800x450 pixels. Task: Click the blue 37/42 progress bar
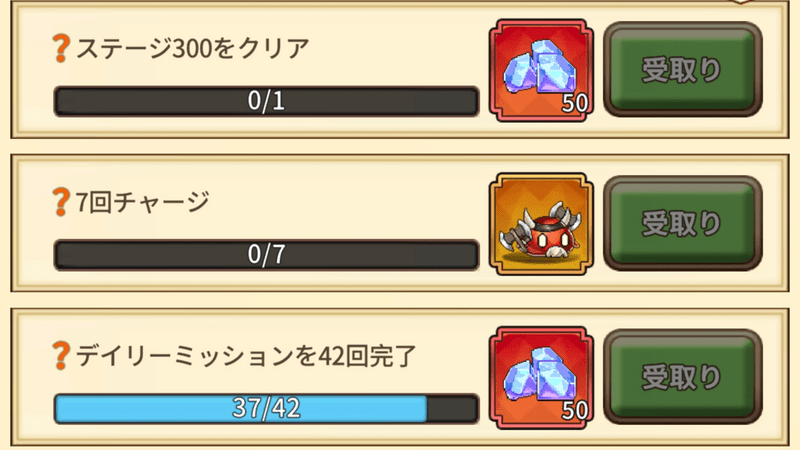point(266,409)
